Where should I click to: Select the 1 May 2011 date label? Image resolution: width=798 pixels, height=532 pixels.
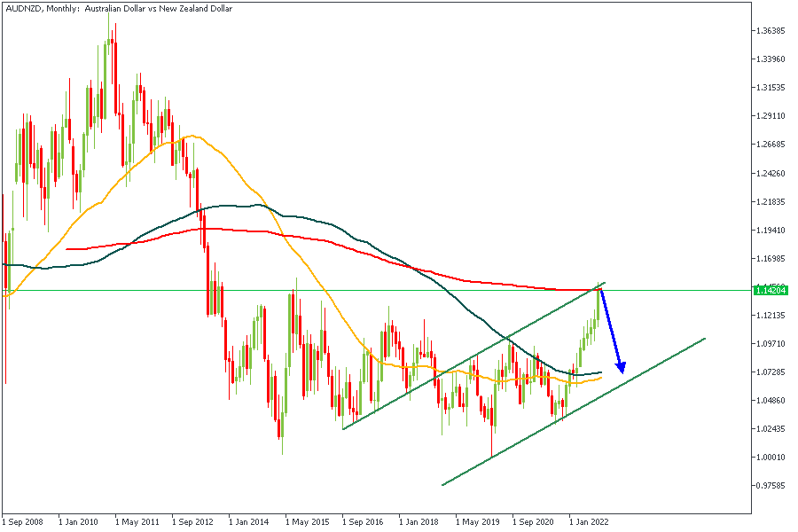(x=137, y=523)
